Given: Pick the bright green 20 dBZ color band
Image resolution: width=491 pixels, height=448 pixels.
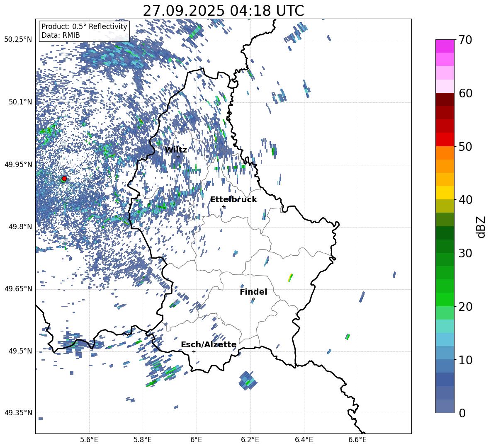Looking at the screenshot, I should pos(445,299).
